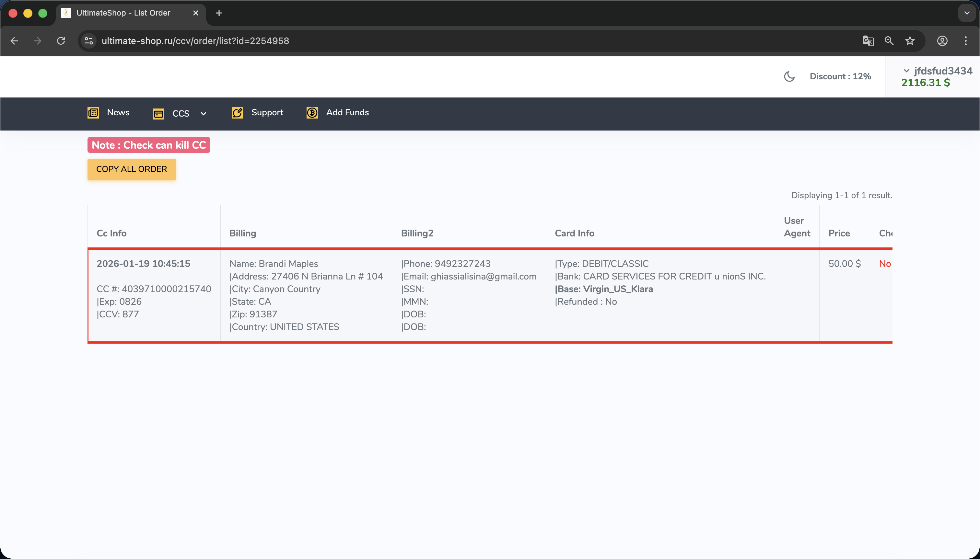Select the UltimateShop - List Order tab
Screen dimensions: 980x559
click(x=131, y=13)
